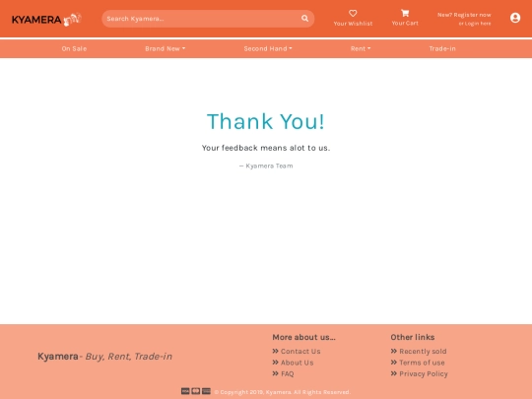Click the copyright 2019 Kyamera text
The height and width of the screenshot is (399, 532).
[283, 392]
